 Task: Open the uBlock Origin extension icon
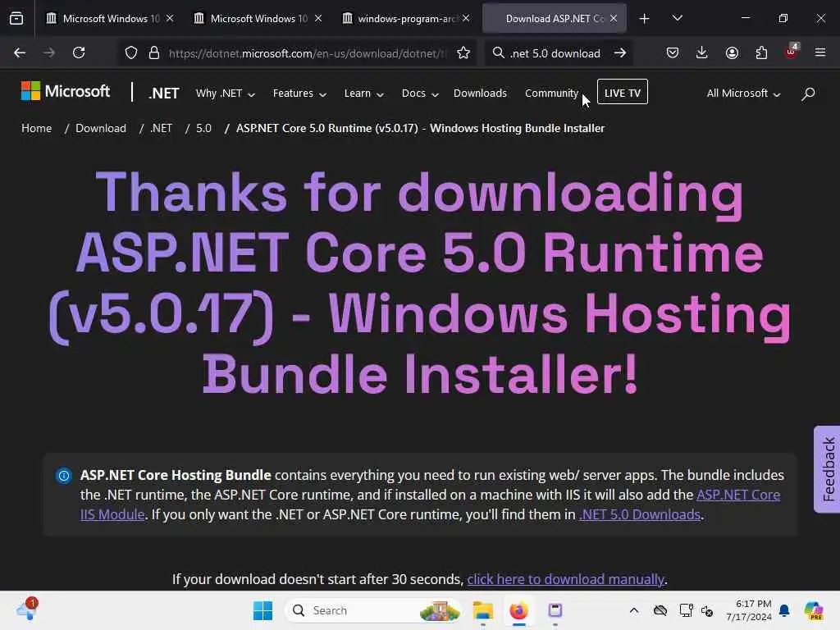[792, 52]
